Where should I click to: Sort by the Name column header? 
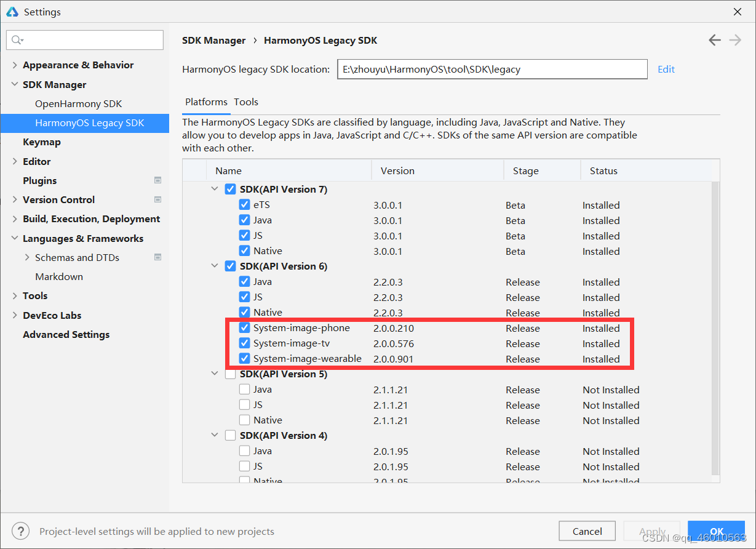click(289, 170)
